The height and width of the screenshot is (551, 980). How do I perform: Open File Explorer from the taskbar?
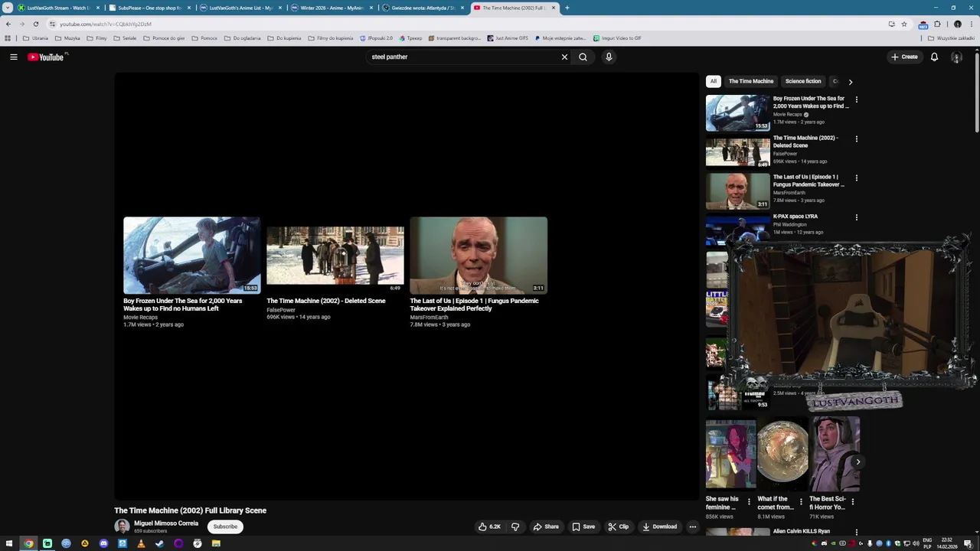pyautogui.click(x=216, y=543)
